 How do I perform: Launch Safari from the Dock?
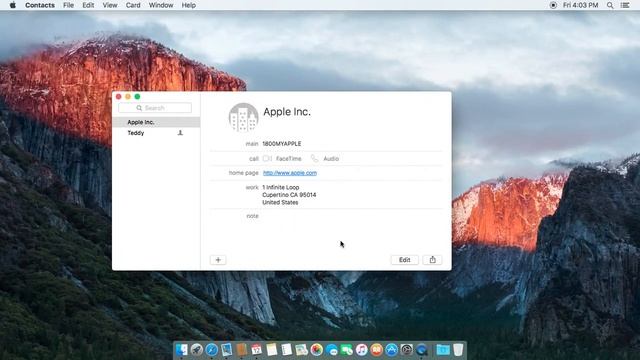(x=211, y=350)
